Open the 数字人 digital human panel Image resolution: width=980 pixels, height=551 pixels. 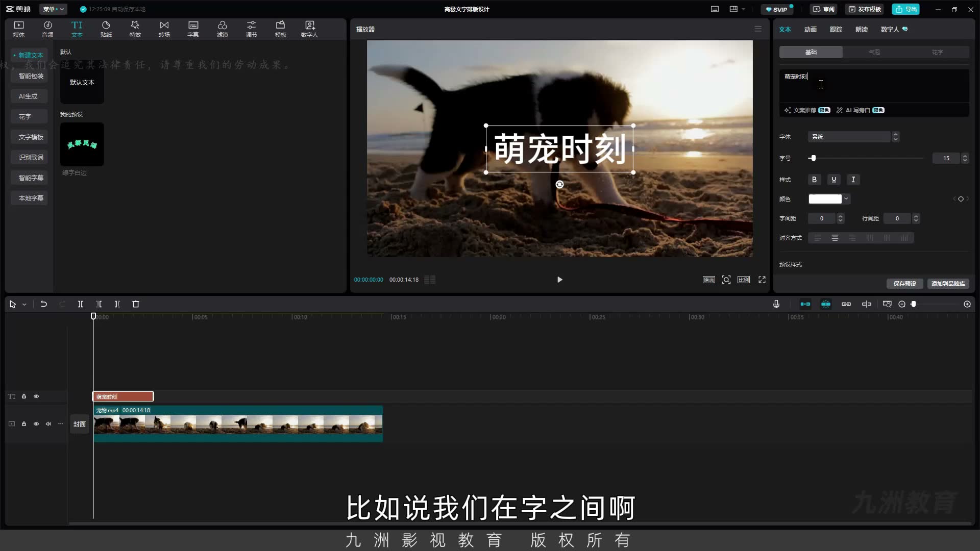pyautogui.click(x=309, y=29)
